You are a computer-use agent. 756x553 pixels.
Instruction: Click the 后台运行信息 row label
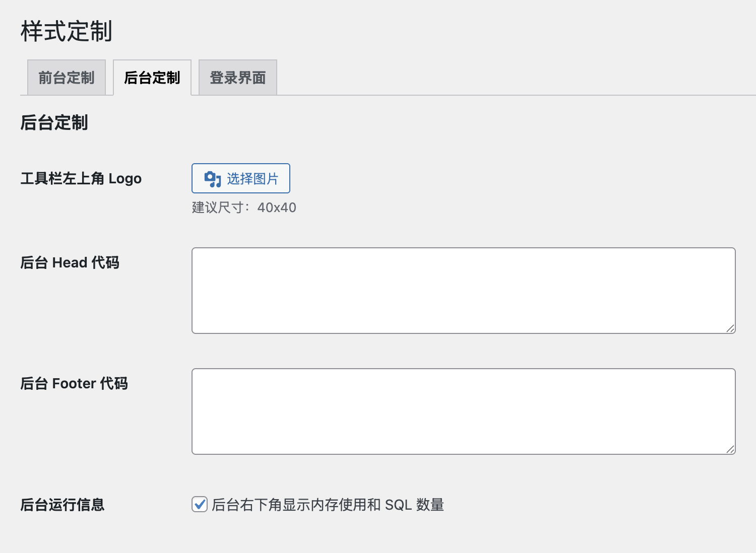(x=62, y=505)
